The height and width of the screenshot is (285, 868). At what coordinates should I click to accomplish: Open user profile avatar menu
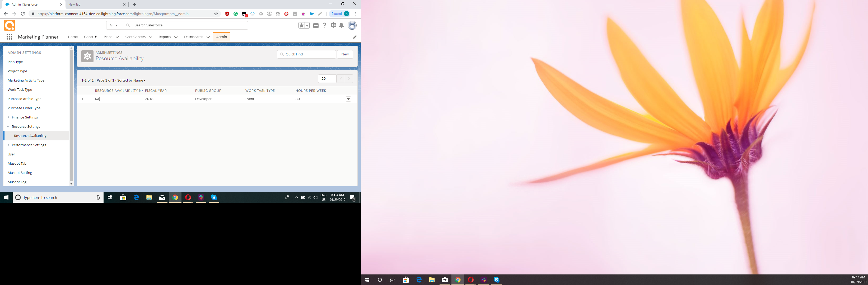coord(352,25)
